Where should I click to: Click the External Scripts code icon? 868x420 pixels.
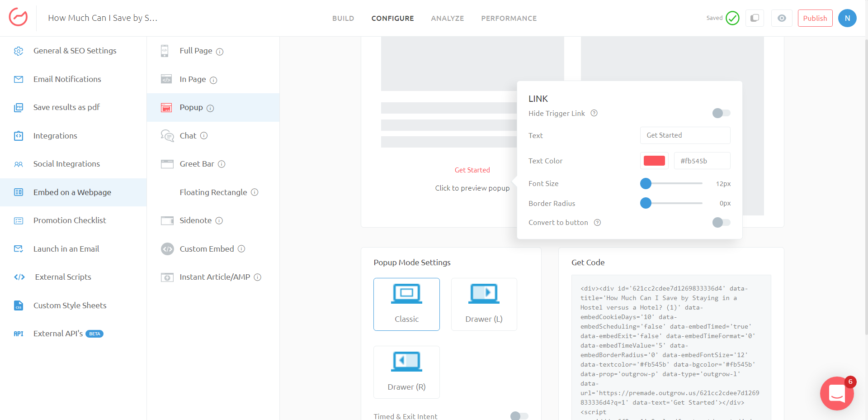tap(19, 277)
